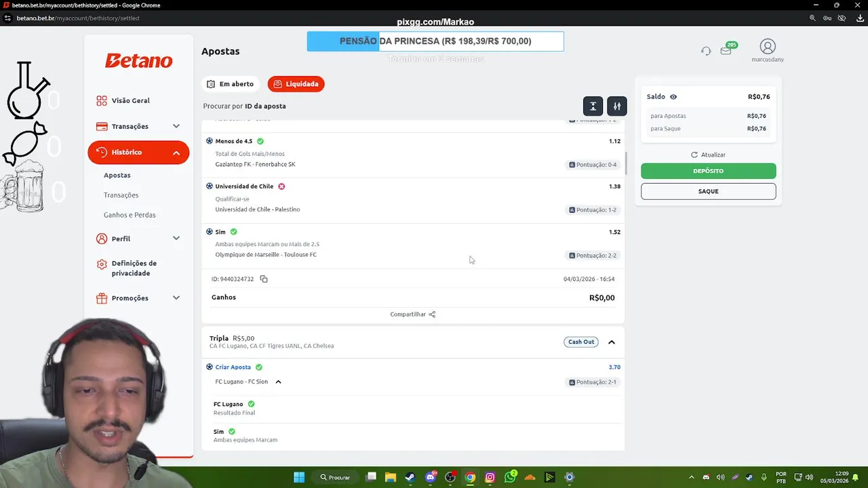
Task: Switch to Em aberto tab
Action: [x=231, y=84]
